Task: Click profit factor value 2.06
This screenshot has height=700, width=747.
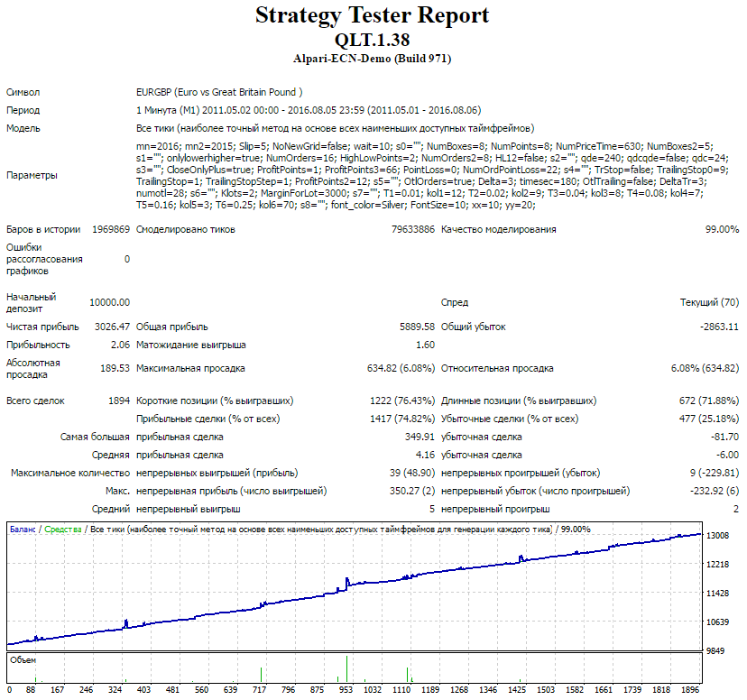Action: click(120, 345)
